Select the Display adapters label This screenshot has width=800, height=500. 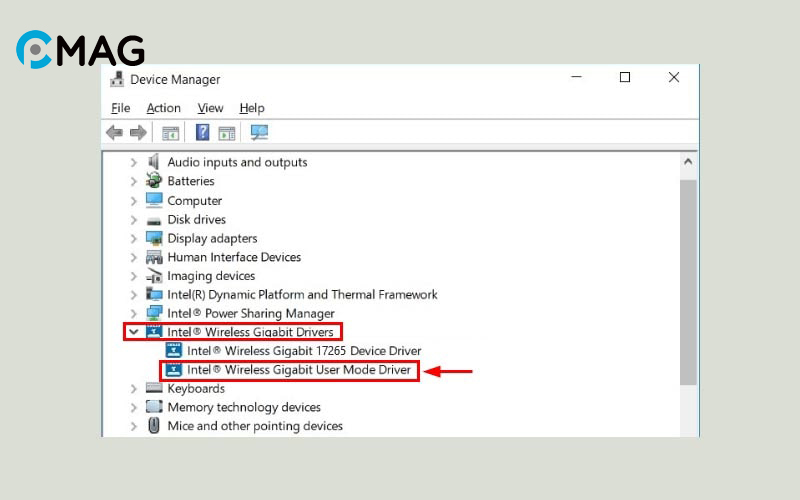coord(212,238)
